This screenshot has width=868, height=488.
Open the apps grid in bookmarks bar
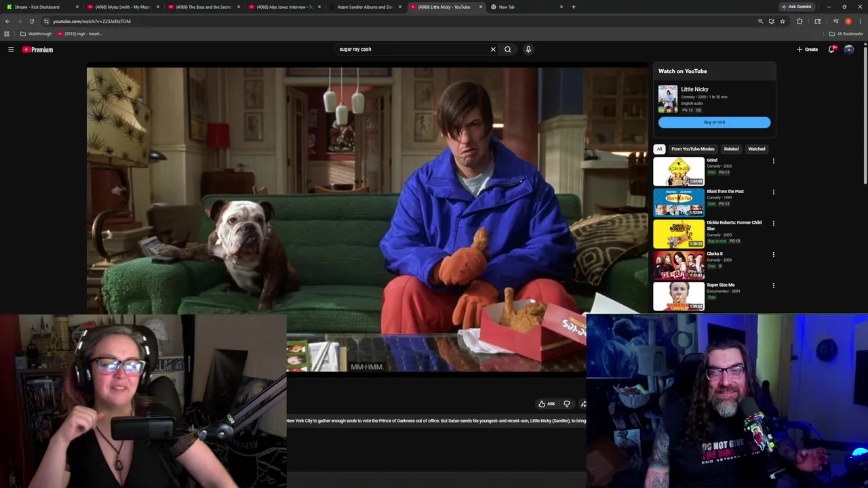(x=7, y=34)
